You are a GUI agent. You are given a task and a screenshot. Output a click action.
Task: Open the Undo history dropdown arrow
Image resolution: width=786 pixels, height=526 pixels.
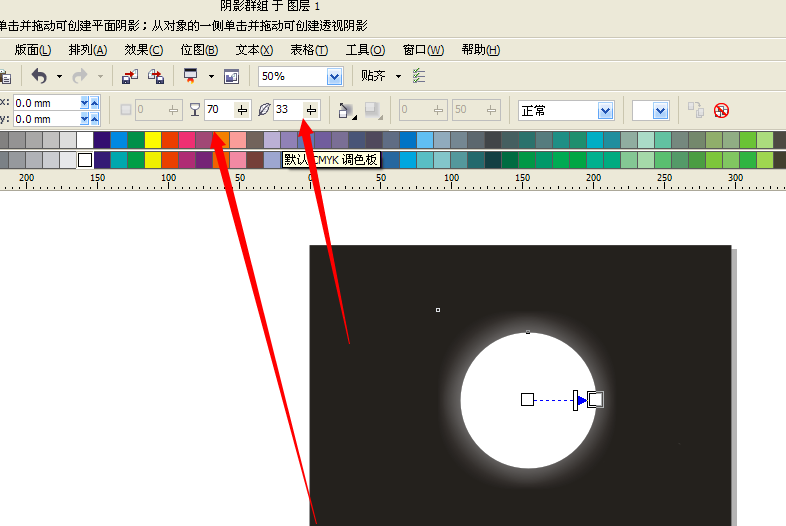[x=59, y=76]
